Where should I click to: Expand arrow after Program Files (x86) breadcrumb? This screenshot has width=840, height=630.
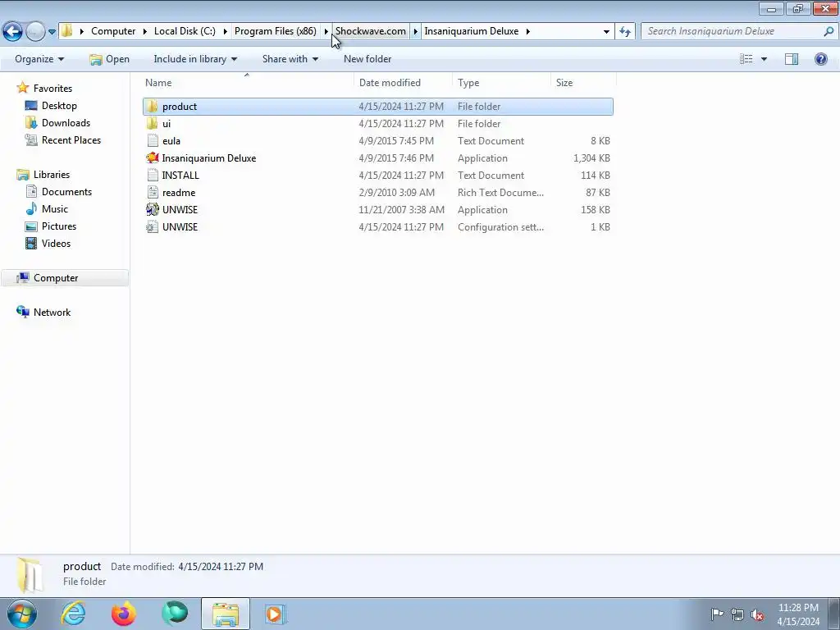tap(326, 31)
